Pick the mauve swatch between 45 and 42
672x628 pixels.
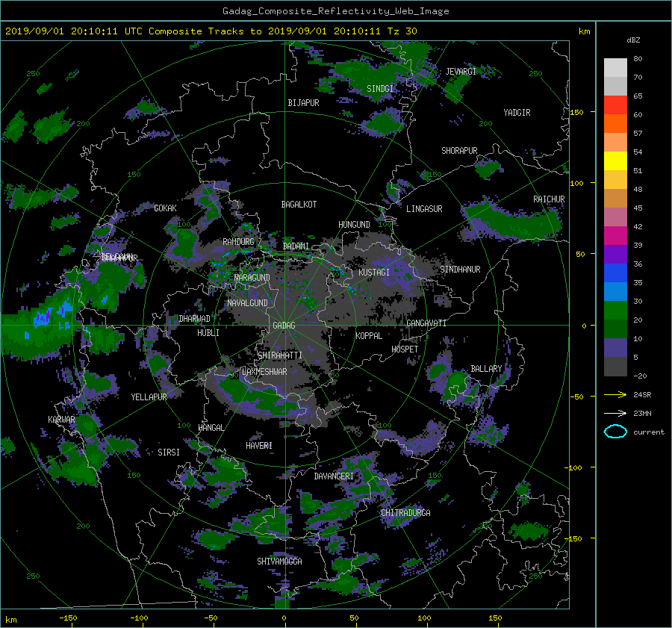tap(615, 217)
